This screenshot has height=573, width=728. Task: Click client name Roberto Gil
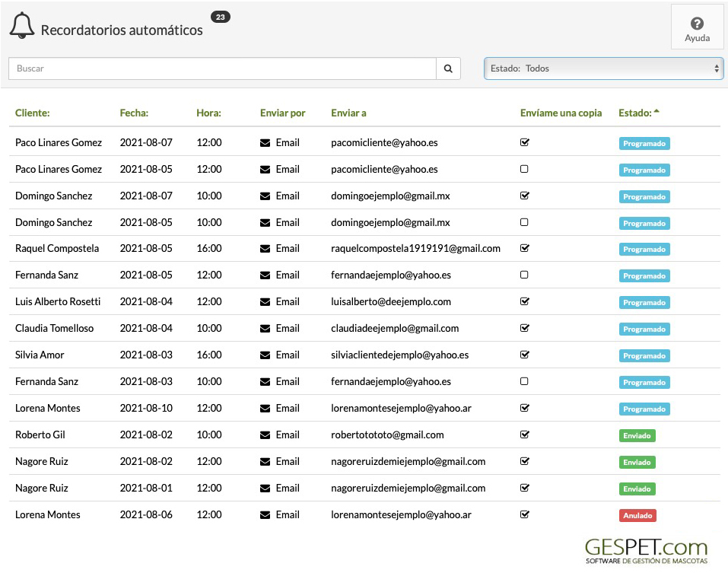pos(40,435)
